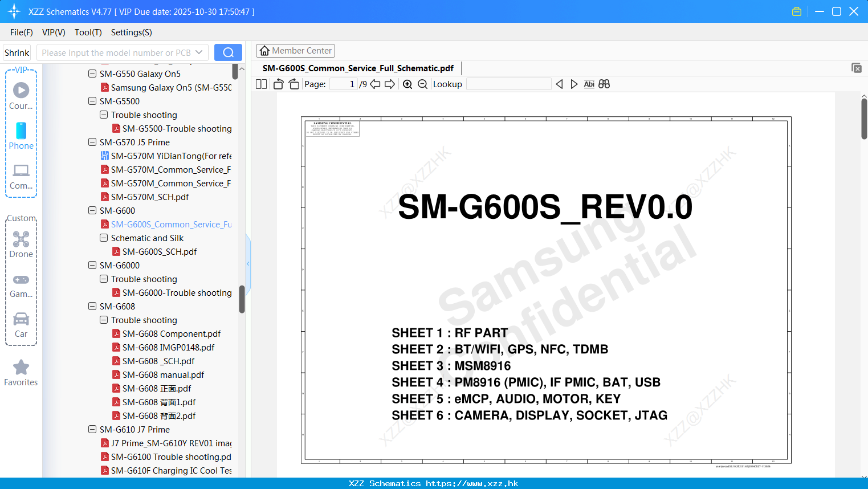Collapse Trouble shooting folder under SM-G608
Image resolution: width=868 pixels, height=489 pixels.
click(104, 320)
